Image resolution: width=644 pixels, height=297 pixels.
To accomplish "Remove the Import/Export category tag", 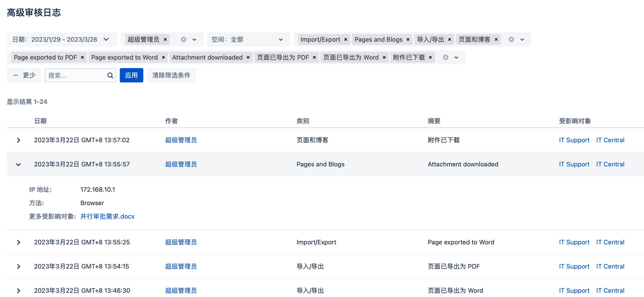I will coord(346,39).
